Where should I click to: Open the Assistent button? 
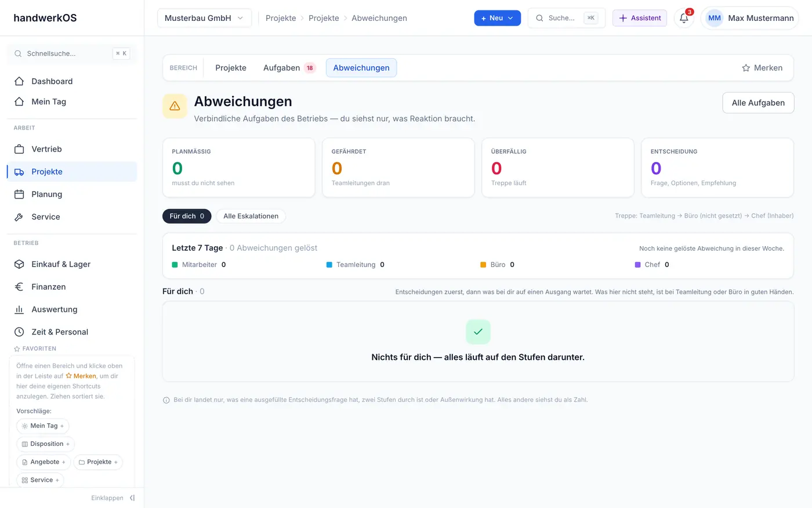pos(640,18)
